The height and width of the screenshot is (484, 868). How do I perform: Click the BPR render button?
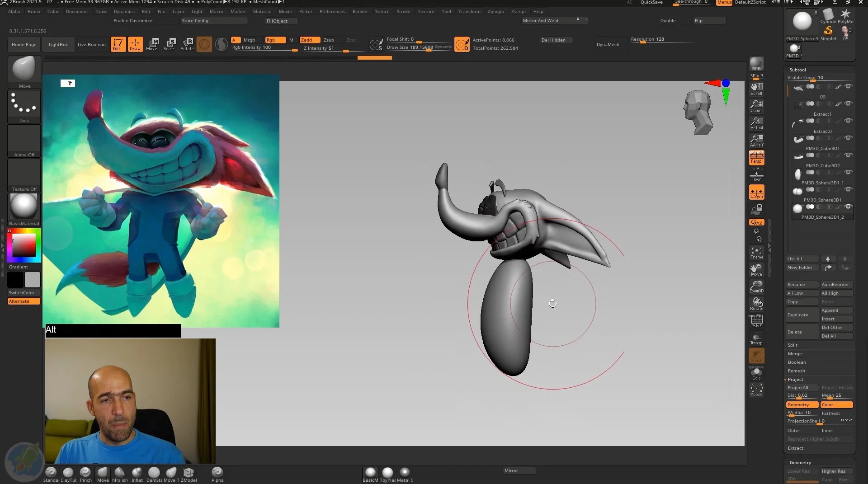pyautogui.click(x=756, y=64)
